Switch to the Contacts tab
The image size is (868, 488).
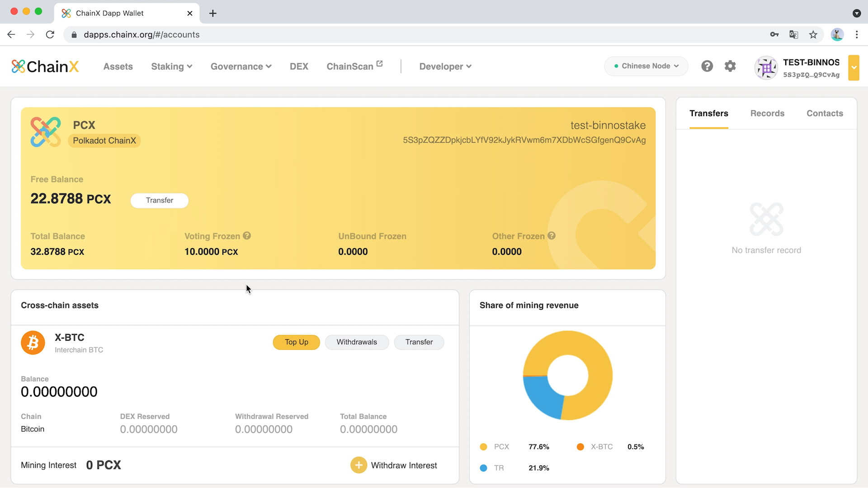825,113
